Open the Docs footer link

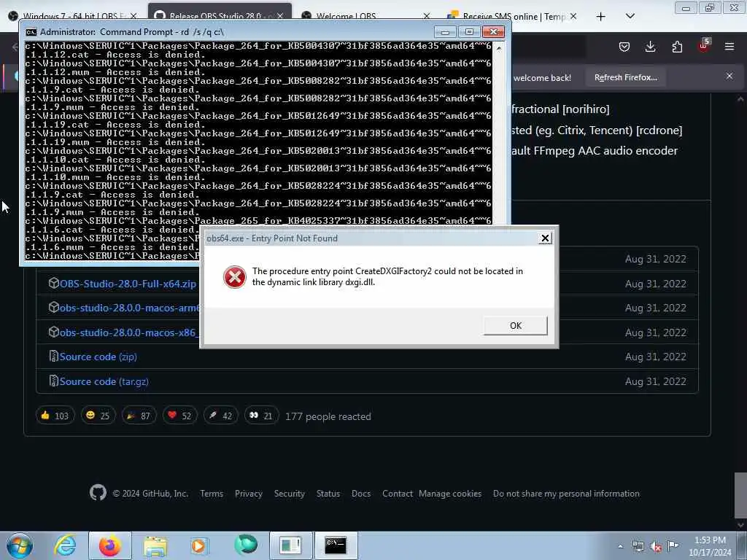(x=361, y=494)
